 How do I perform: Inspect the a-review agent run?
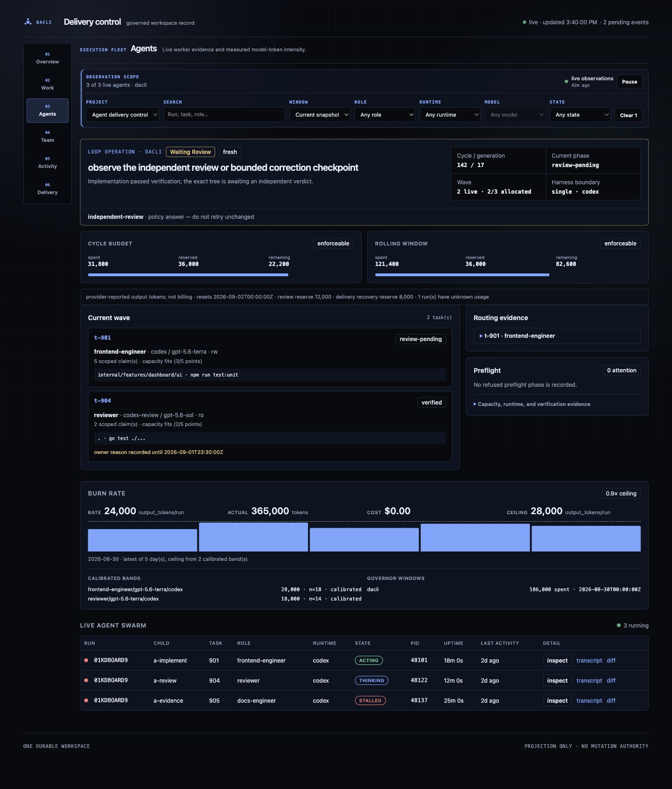tap(557, 681)
